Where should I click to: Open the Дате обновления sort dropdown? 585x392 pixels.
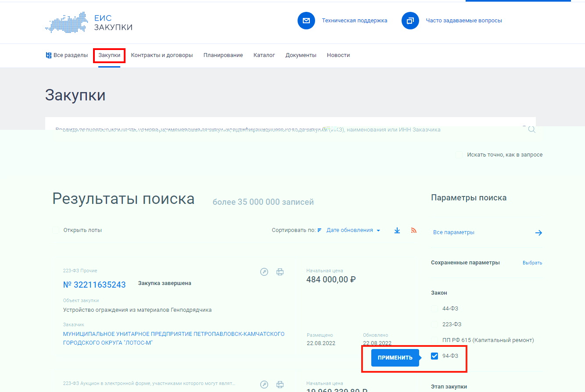(353, 230)
